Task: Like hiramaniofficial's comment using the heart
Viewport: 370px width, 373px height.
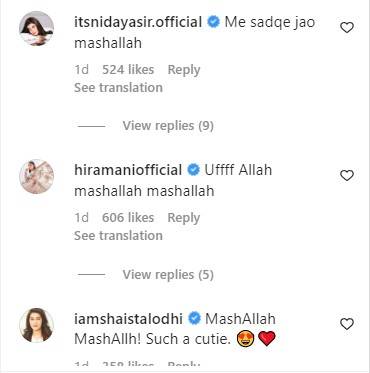Action: pos(347,176)
